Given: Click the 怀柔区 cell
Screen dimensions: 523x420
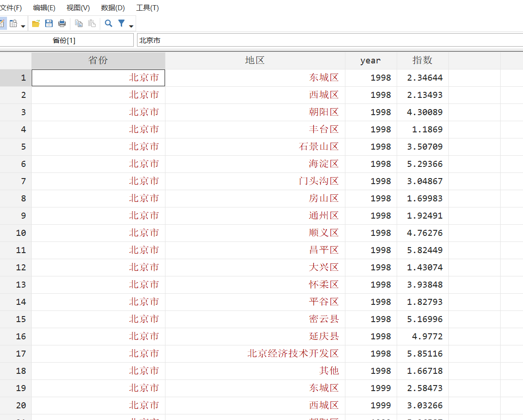Looking at the screenshot, I should [255, 284].
